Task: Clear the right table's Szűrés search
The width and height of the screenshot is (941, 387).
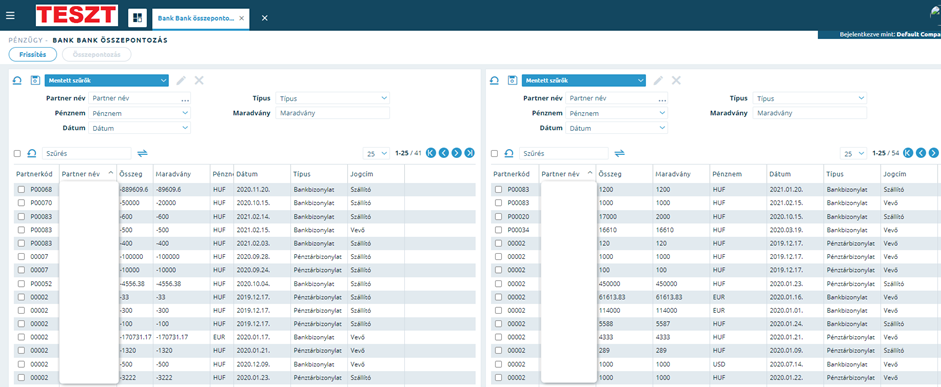Action: click(x=510, y=154)
